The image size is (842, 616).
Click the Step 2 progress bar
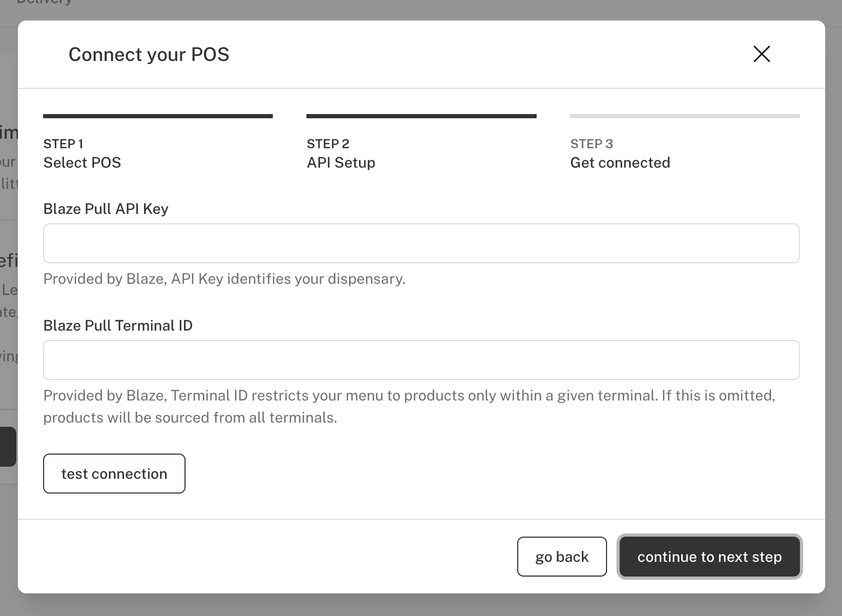pos(421,116)
